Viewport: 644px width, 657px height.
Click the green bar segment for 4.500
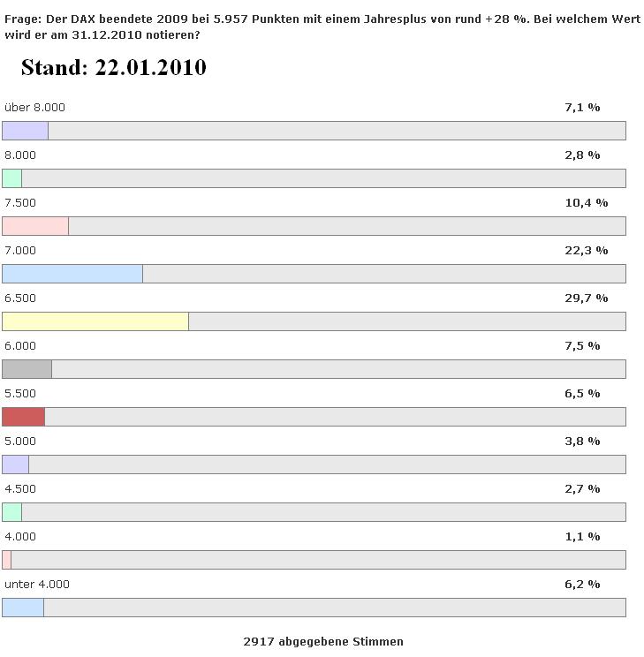coord(12,512)
